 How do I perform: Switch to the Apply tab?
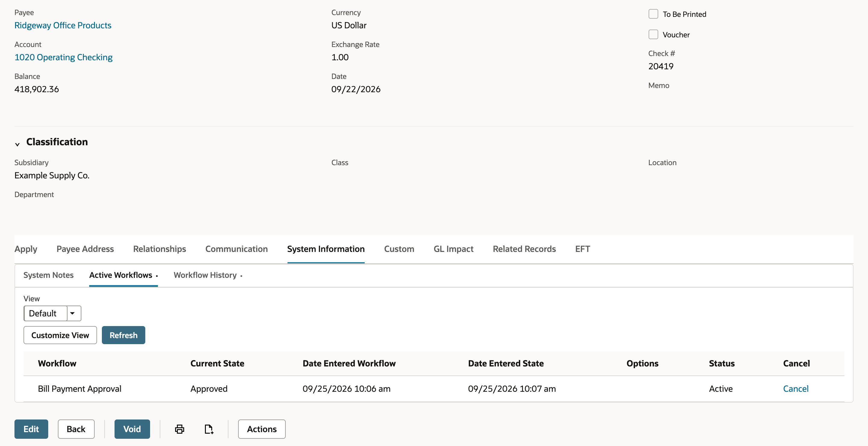(26, 249)
